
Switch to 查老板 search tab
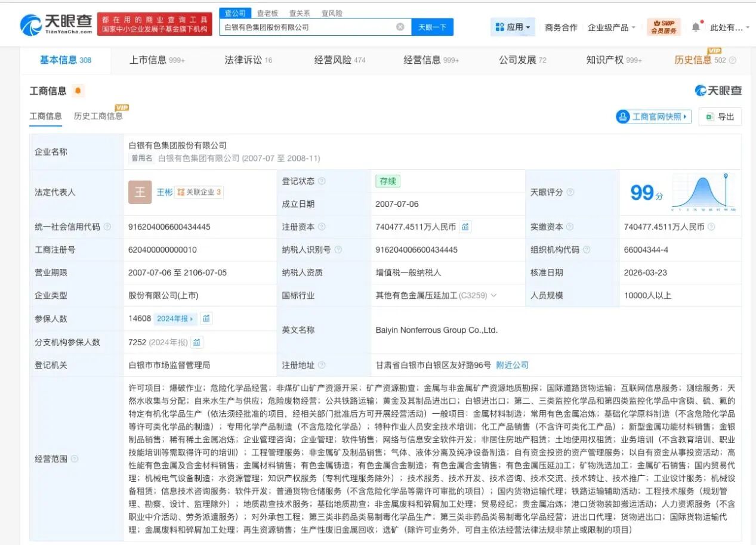(267, 13)
